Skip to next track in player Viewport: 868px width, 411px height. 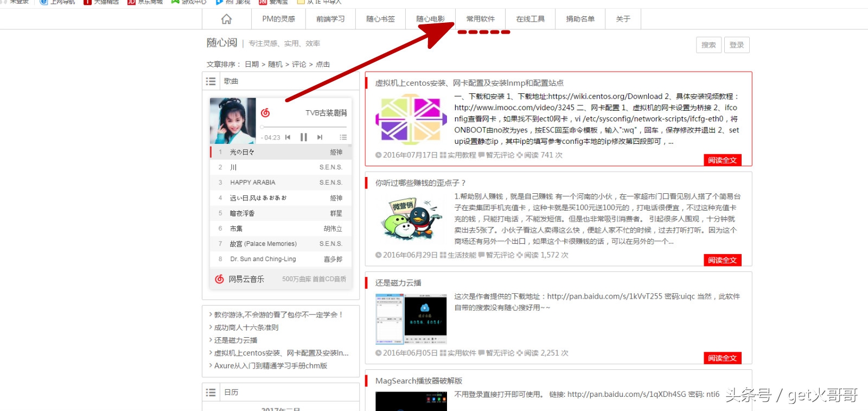(320, 137)
